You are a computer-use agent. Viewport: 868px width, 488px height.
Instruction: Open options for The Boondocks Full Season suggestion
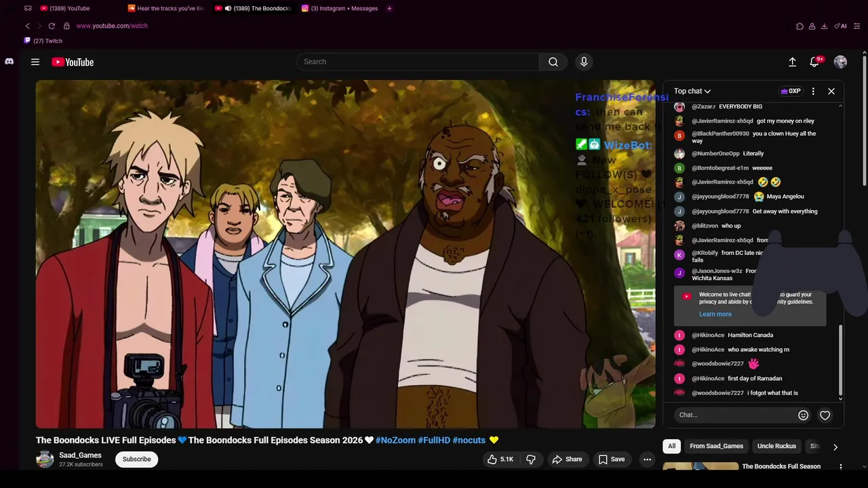[x=841, y=467]
